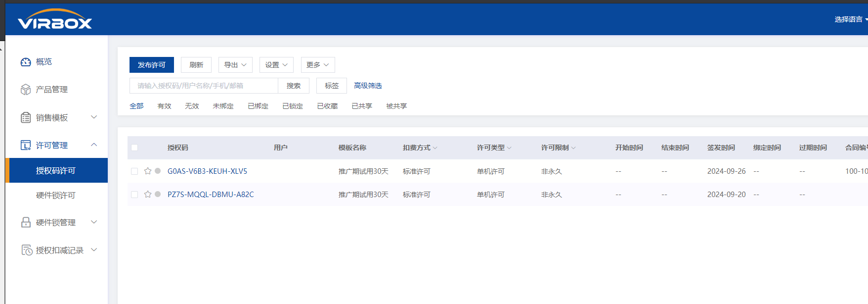Image resolution: width=868 pixels, height=304 pixels.
Task: Click status dot of G0AS-V6B3-KEUH-XLV5 row
Action: (158, 171)
